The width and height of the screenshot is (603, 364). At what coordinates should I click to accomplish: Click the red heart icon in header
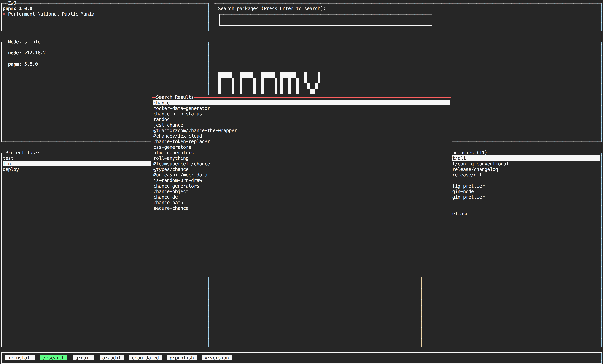coord(4,14)
